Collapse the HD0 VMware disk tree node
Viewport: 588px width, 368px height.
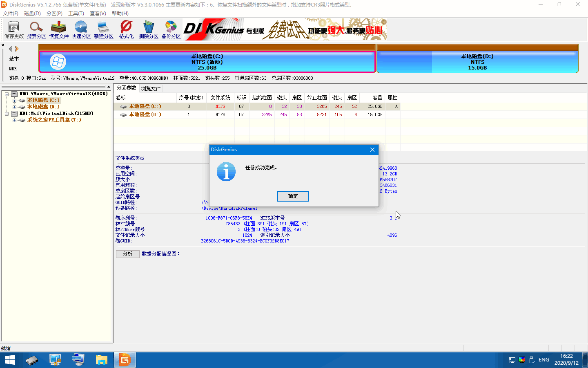(x=7, y=94)
